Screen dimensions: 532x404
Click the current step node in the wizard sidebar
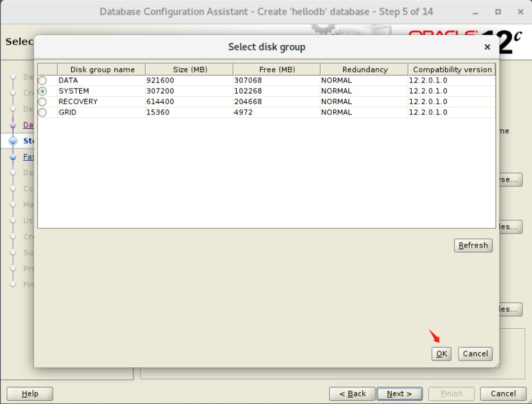[x=13, y=141]
